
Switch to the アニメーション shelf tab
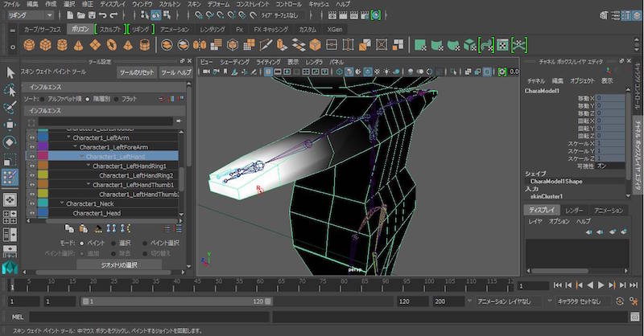(174, 29)
